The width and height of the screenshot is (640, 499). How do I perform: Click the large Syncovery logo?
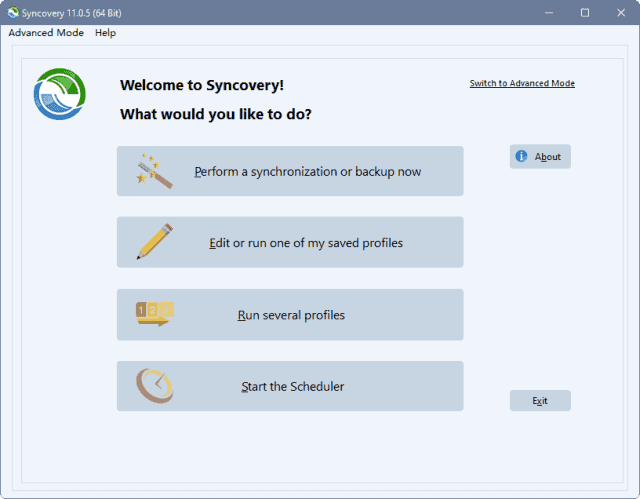click(x=59, y=94)
